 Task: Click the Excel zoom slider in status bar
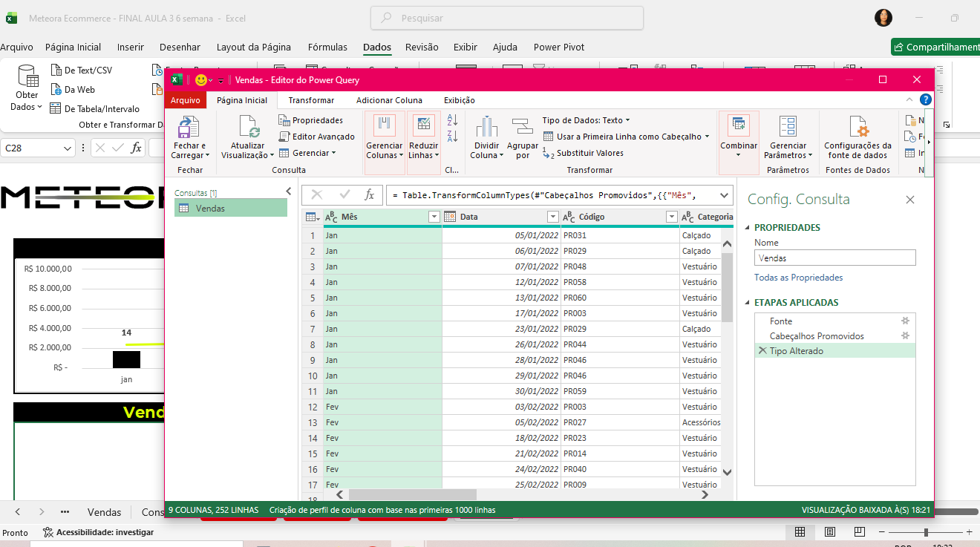(926, 532)
